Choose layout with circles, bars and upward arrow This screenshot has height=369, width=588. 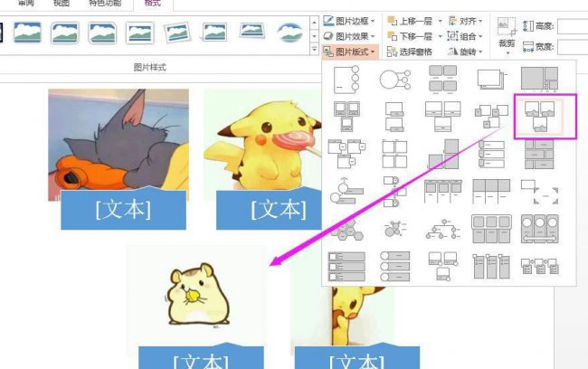pos(346,191)
